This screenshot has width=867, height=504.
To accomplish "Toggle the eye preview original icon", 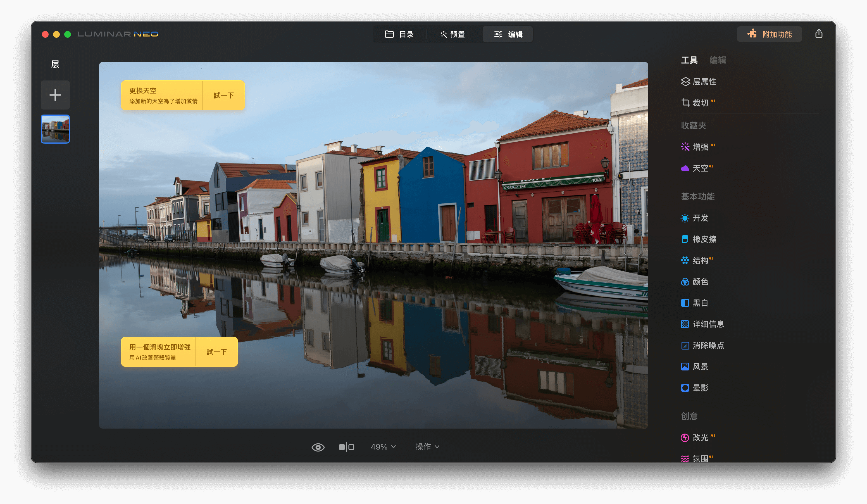I will pyautogui.click(x=318, y=447).
